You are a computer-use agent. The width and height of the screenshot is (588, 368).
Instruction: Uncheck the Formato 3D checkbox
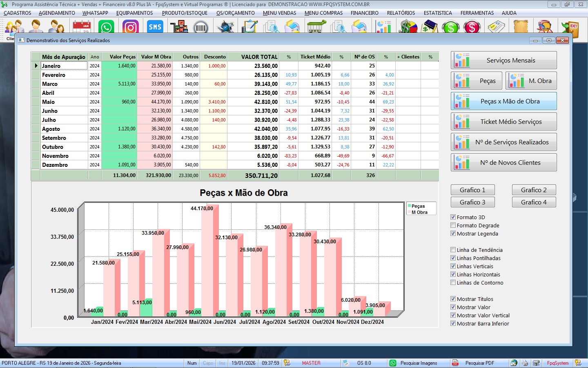pyautogui.click(x=453, y=217)
